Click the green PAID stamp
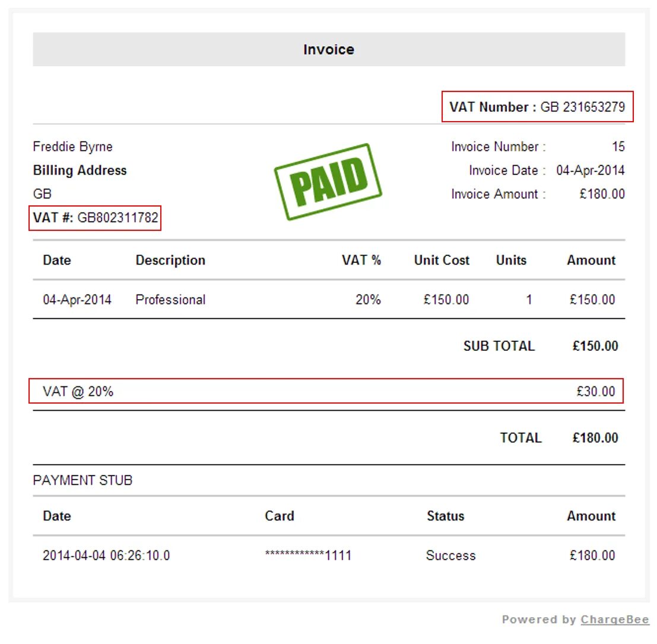 coord(328,182)
